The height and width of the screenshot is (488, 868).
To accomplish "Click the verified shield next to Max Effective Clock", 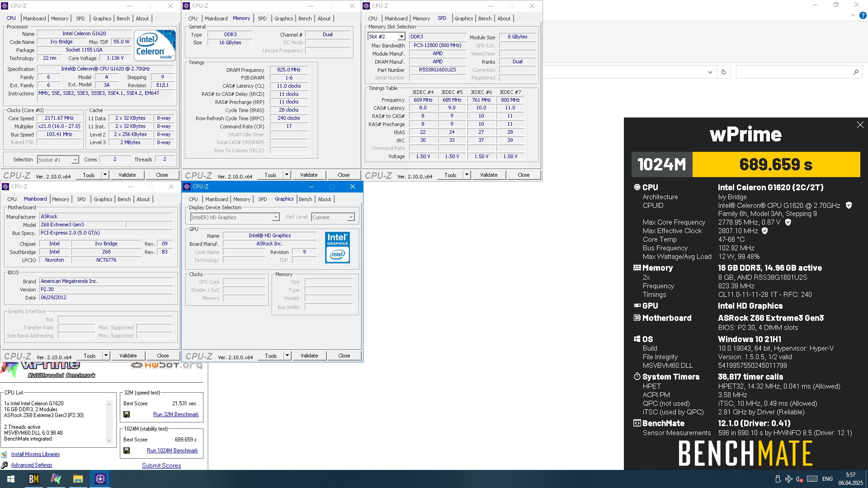I will (x=765, y=231).
